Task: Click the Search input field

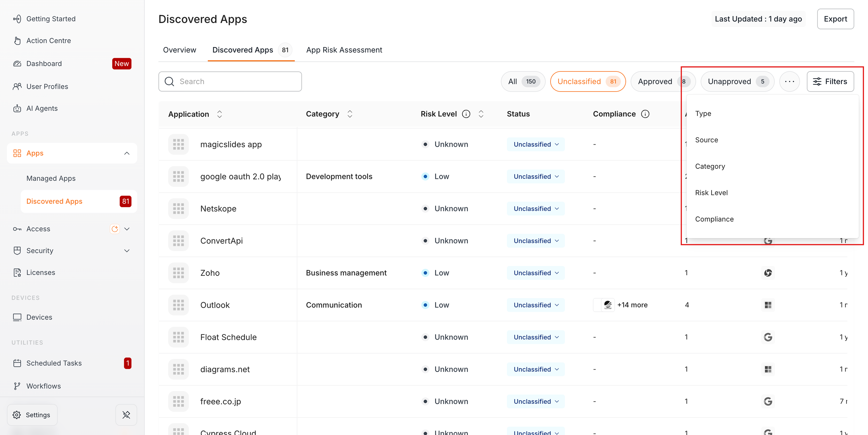Action: 230,82
